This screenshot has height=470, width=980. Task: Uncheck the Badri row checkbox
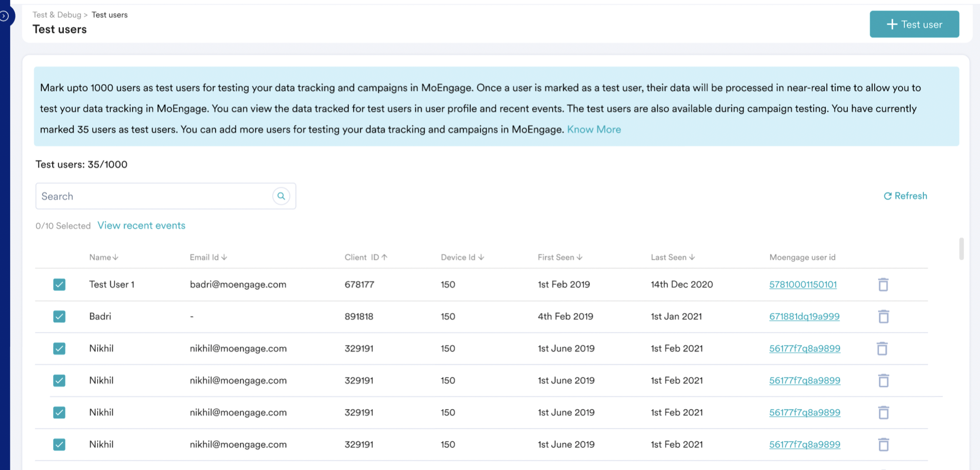[x=59, y=316]
